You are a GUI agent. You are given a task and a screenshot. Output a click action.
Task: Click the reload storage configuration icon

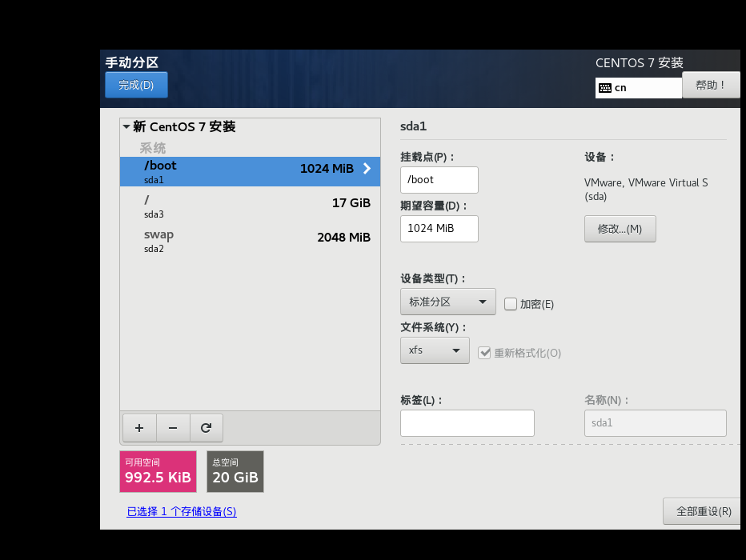206,428
